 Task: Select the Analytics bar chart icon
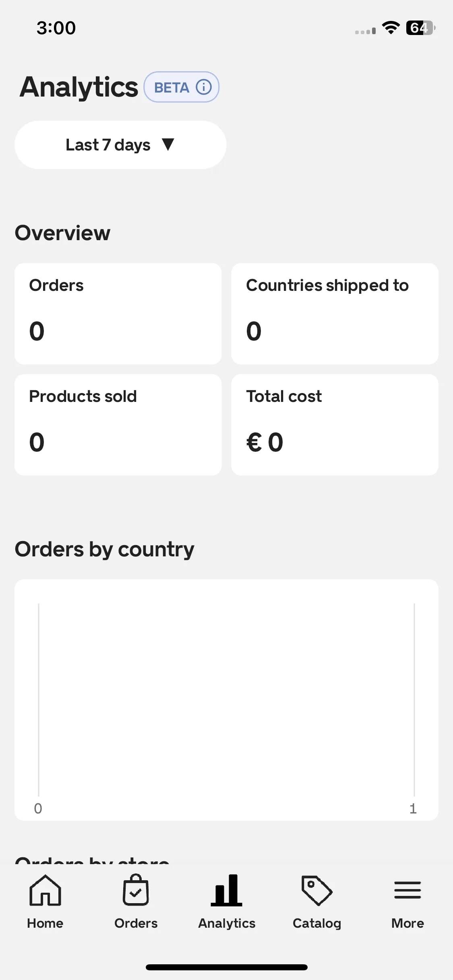(227, 890)
